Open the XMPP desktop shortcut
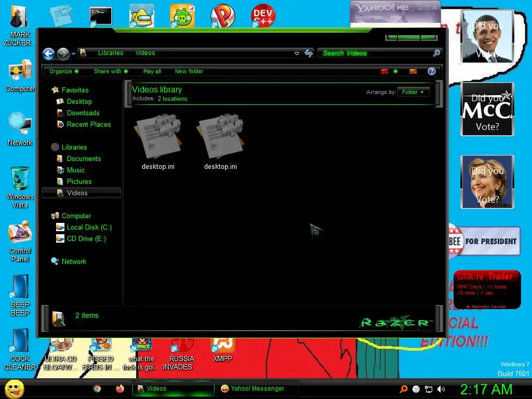Image resolution: width=532 pixels, height=399 pixels. click(x=222, y=350)
